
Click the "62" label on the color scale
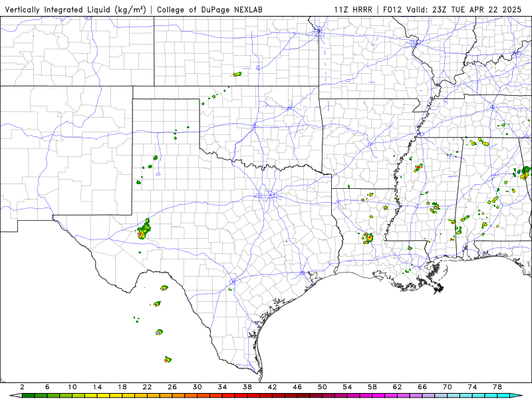coord(397,387)
